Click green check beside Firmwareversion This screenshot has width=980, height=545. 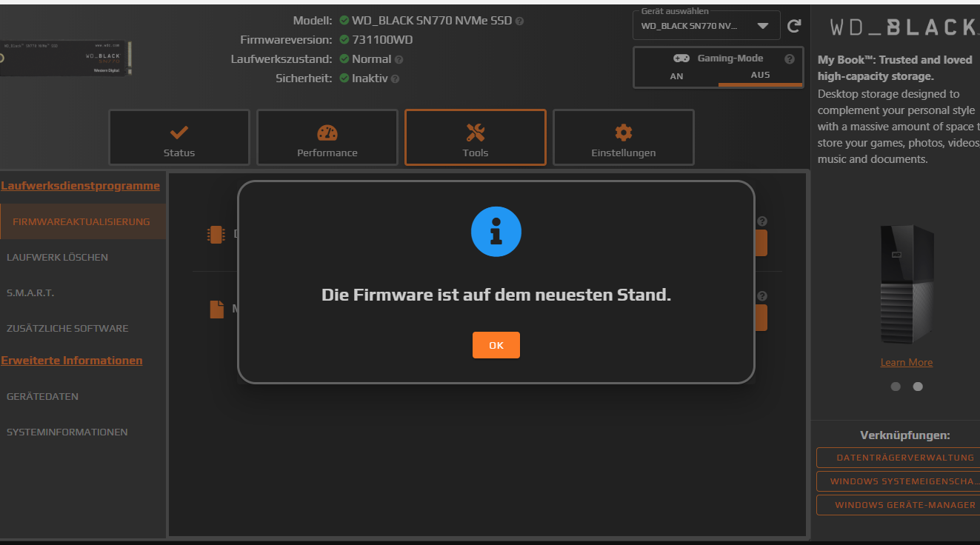point(344,39)
